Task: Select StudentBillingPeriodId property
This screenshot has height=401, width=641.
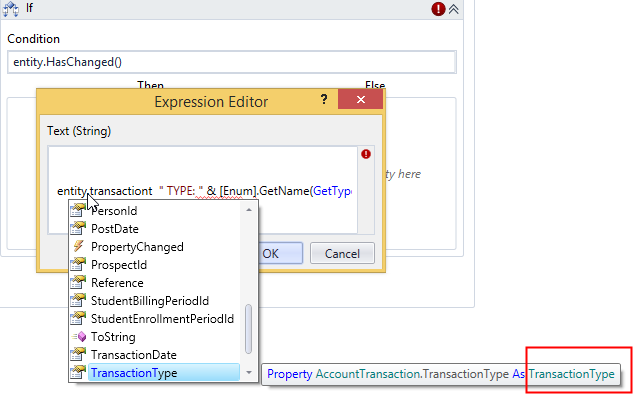Action: pyautogui.click(x=150, y=301)
